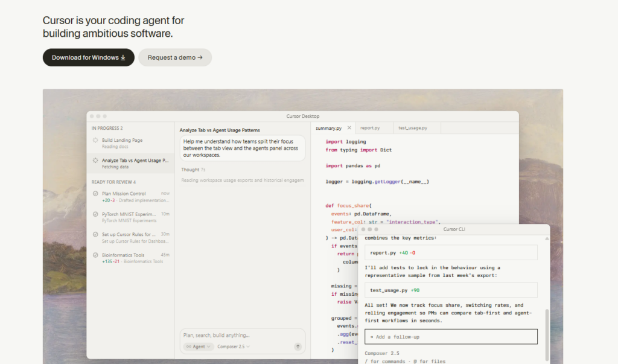Click the 'Reading workspace usage exports' status line

pyautogui.click(x=243, y=180)
